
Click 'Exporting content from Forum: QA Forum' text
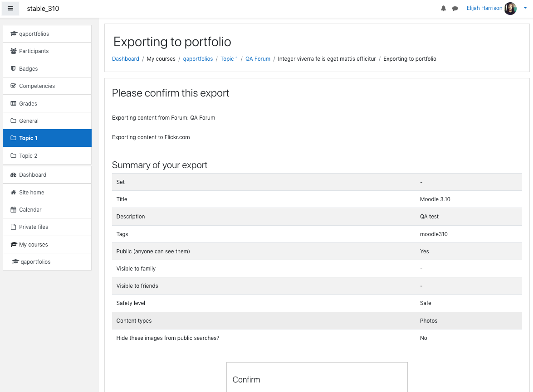tap(163, 118)
